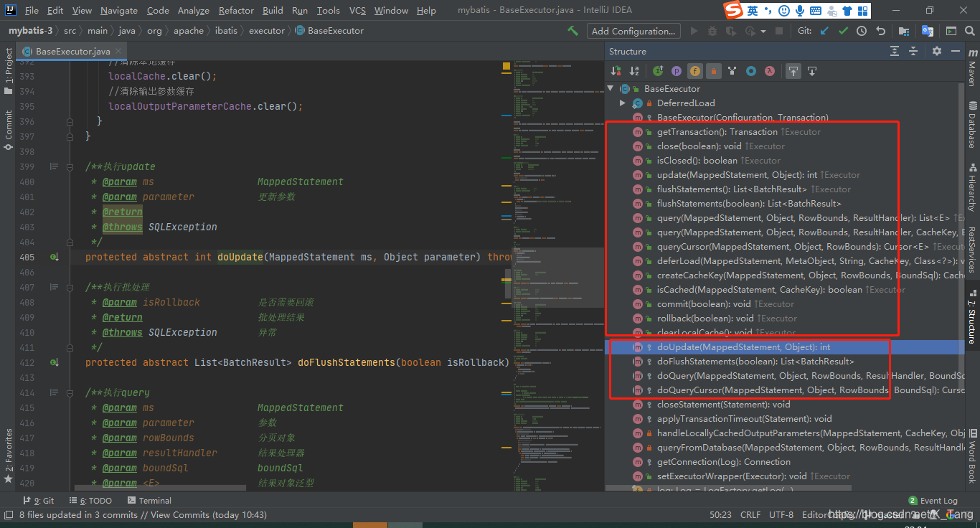Open the 9: Git tool window

pyautogui.click(x=39, y=501)
